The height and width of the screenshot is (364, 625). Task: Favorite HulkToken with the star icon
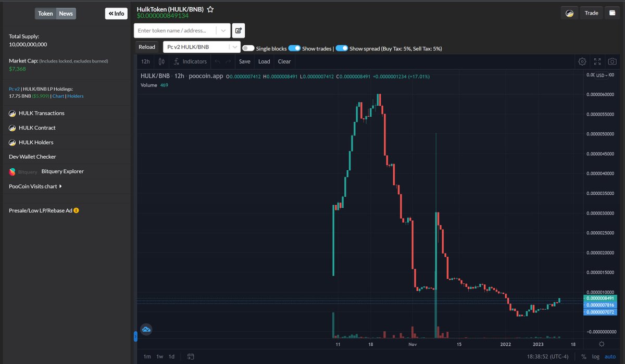coord(210,9)
